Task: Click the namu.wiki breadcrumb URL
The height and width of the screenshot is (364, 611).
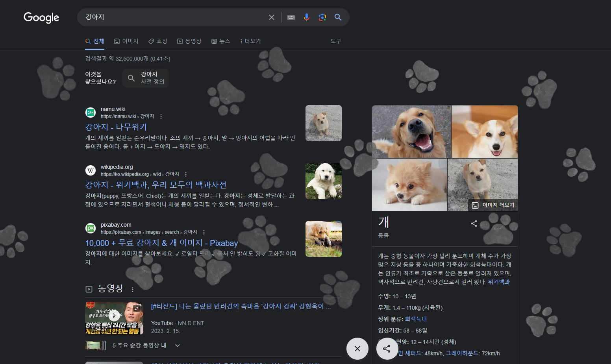Action: pos(128,116)
